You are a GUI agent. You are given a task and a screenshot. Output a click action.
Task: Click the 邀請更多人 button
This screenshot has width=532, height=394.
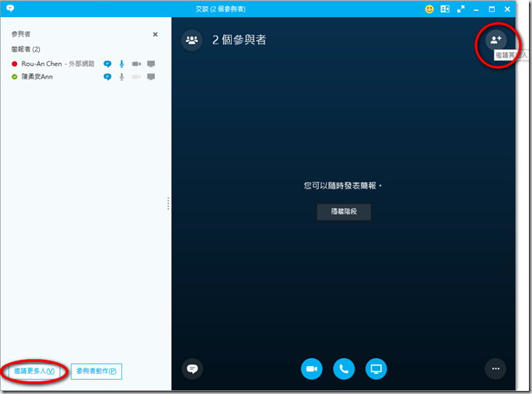[34, 371]
